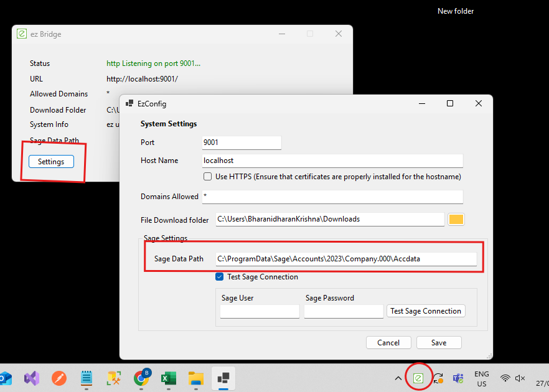Save the EzConfig settings
This screenshot has width=549, height=392.
pos(439,343)
